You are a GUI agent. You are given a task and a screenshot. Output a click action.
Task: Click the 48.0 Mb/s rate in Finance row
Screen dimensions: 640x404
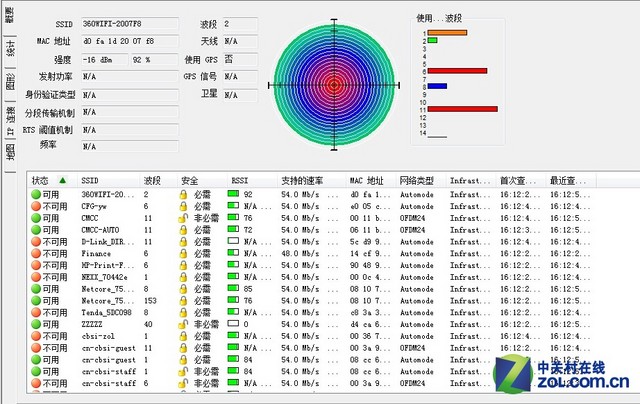click(x=300, y=254)
